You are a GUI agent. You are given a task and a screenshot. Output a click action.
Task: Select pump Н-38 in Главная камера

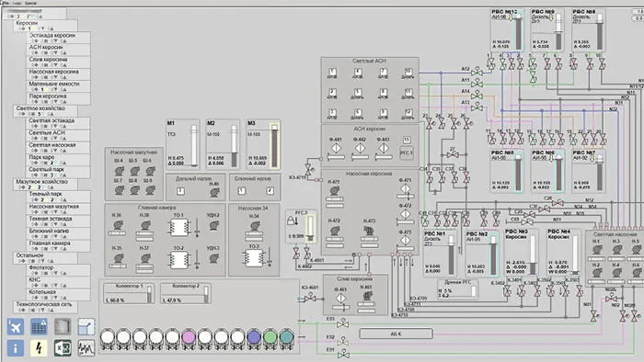coord(145,225)
